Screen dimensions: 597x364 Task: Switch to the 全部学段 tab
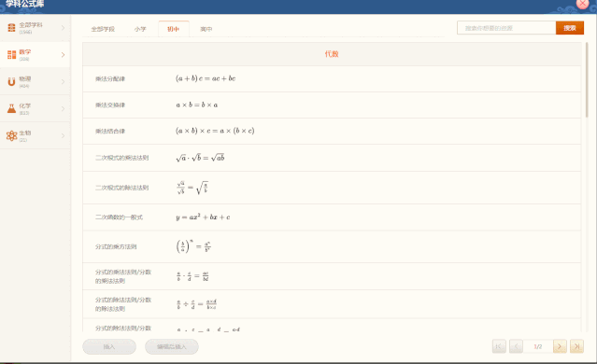(103, 29)
